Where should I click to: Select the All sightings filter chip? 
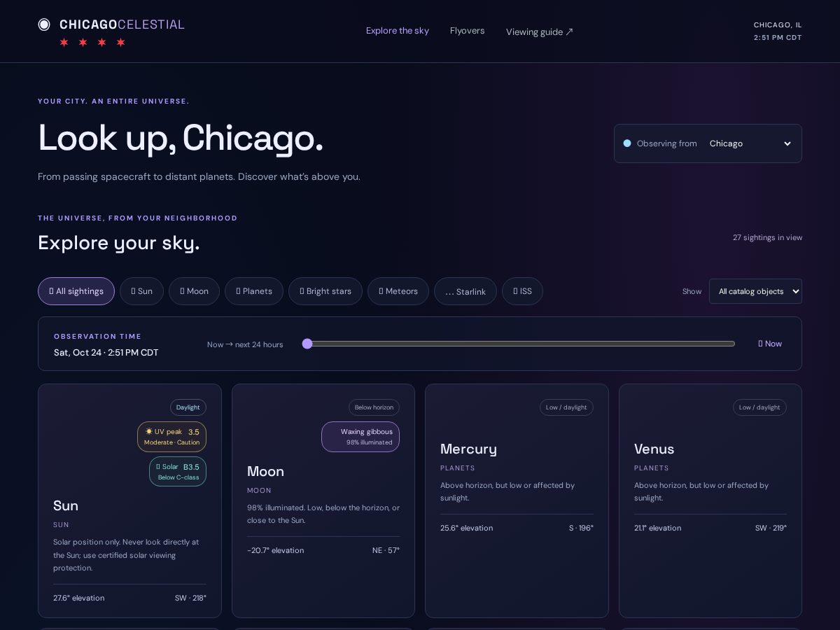point(76,291)
